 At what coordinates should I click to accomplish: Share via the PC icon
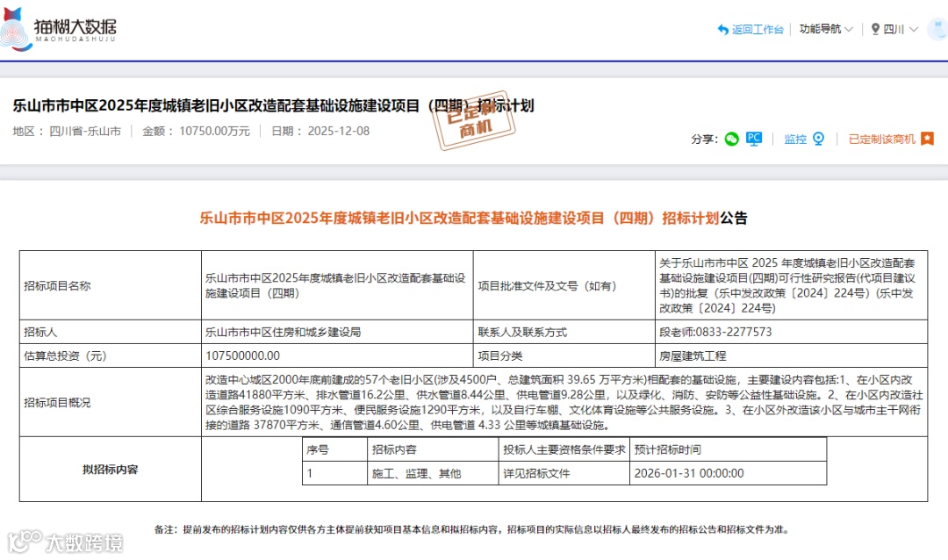(754, 139)
